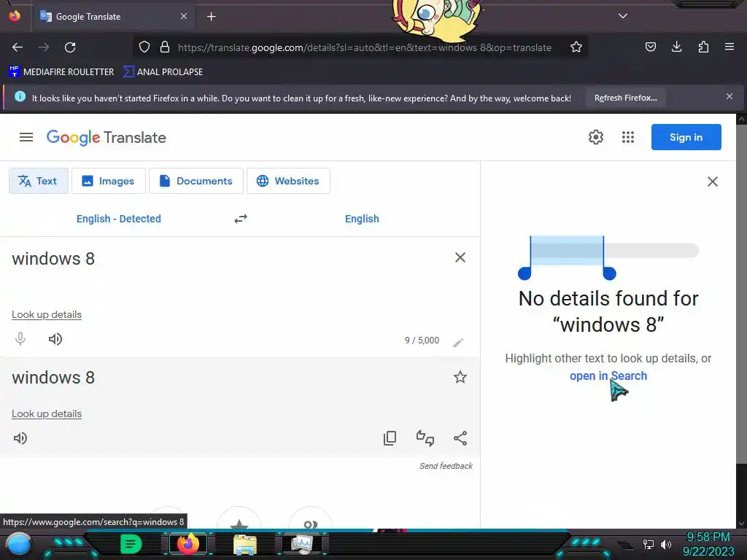Copy the translation to clipboard

click(390, 438)
